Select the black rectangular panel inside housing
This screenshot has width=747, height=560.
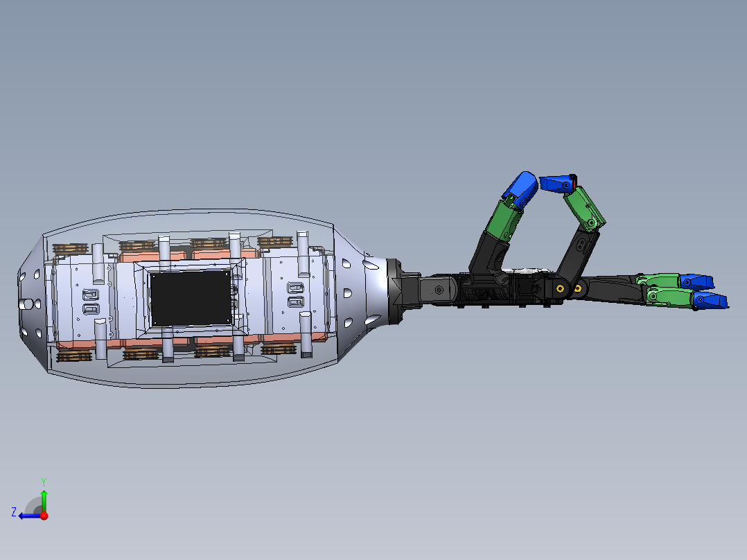tap(191, 298)
